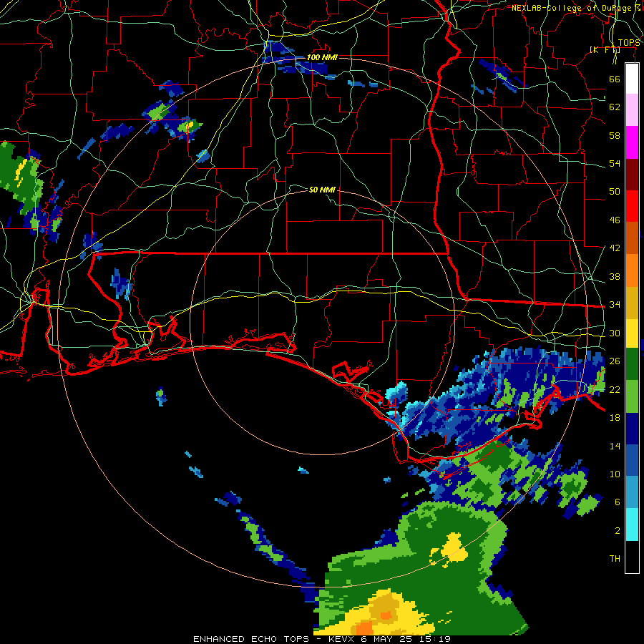Image resolution: width=644 pixels, height=644 pixels.
Task: Click the '100 NMI' range ring label
Action: pos(322,57)
